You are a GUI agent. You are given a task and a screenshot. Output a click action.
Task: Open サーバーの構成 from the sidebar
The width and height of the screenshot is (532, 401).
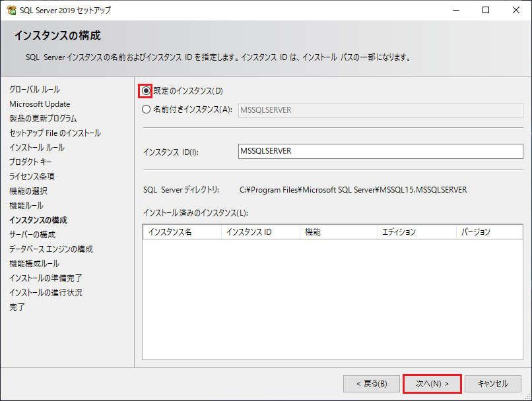point(34,233)
